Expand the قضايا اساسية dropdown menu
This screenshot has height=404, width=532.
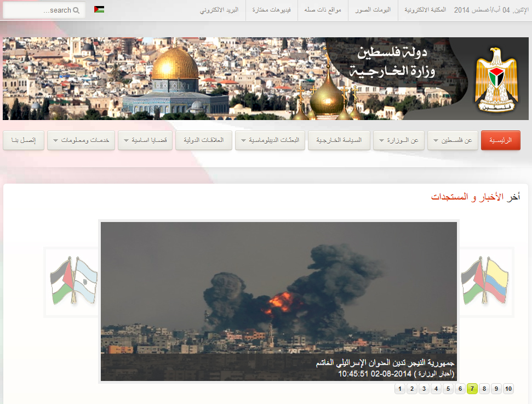[x=145, y=140]
